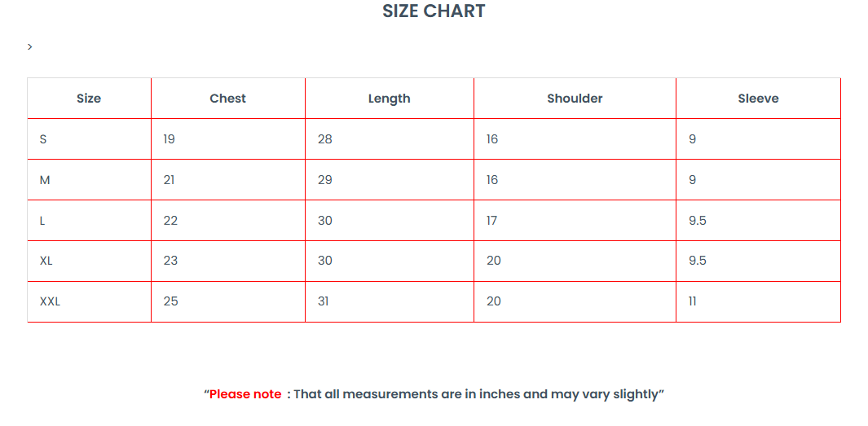This screenshot has width=868, height=426.
Task: Click the Length column header
Action: (389, 99)
